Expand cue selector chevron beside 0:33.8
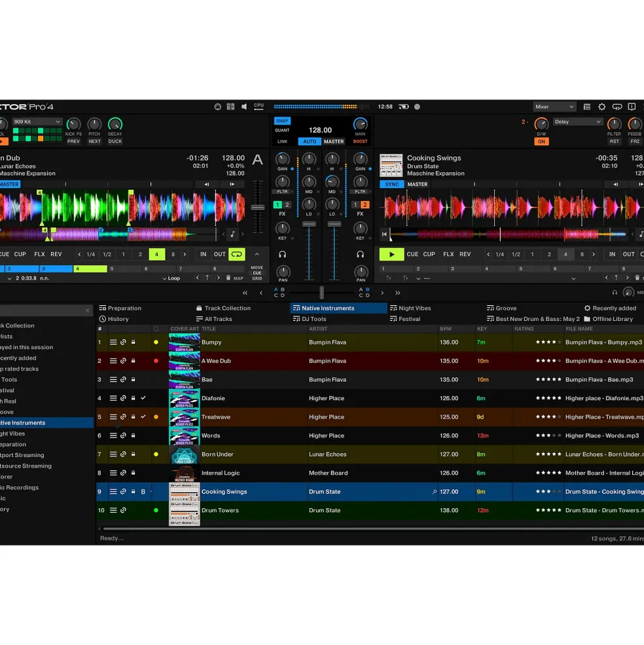The image size is (644, 645). (9, 278)
